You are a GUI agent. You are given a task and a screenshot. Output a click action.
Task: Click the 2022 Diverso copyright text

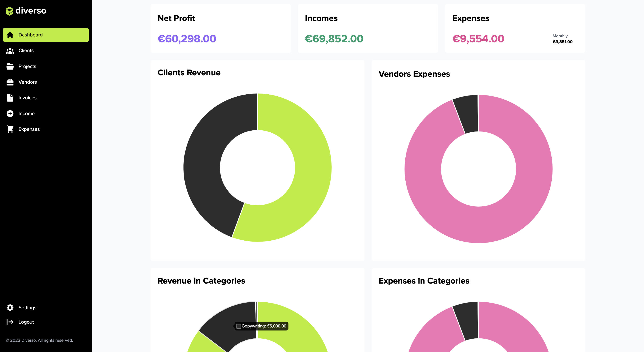(x=39, y=340)
